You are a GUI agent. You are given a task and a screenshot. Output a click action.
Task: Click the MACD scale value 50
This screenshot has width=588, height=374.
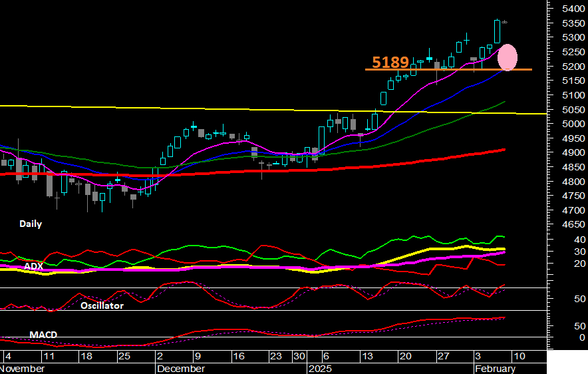click(579, 326)
